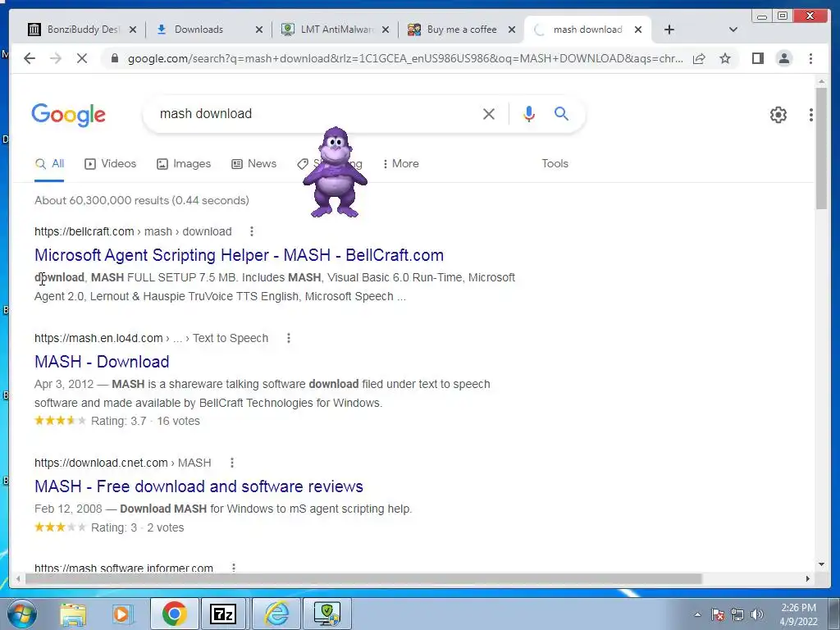Clear the Google search box

(x=489, y=113)
